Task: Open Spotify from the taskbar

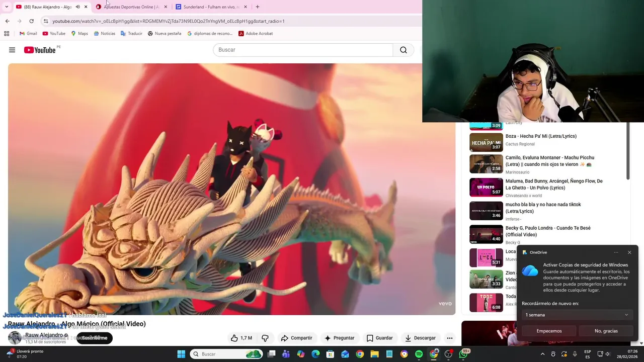Action: [x=419, y=354]
